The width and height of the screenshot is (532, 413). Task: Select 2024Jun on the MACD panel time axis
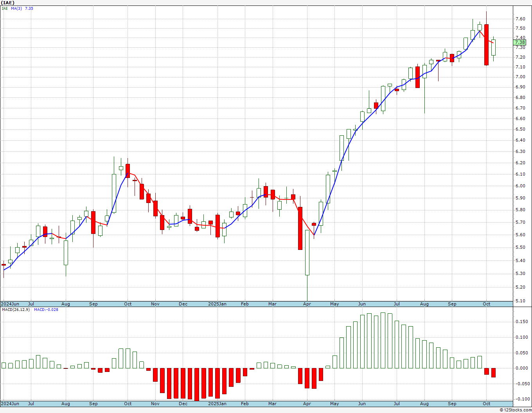10,404
